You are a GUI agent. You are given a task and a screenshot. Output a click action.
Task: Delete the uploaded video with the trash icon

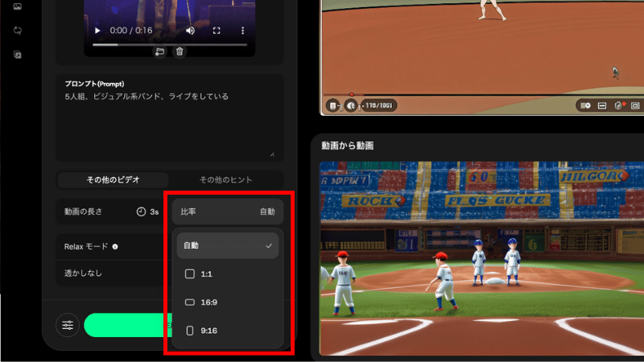pyautogui.click(x=180, y=51)
